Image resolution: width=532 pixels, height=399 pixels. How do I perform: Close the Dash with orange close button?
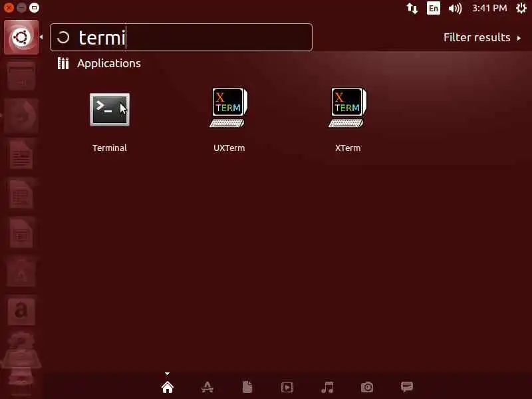pyautogui.click(x=9, y=7)
